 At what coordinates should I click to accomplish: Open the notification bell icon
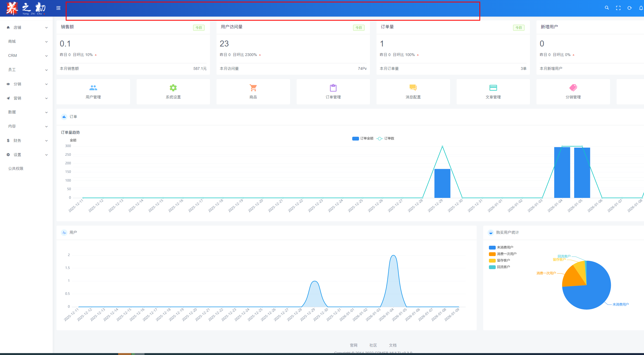click(x=641, y=8)
